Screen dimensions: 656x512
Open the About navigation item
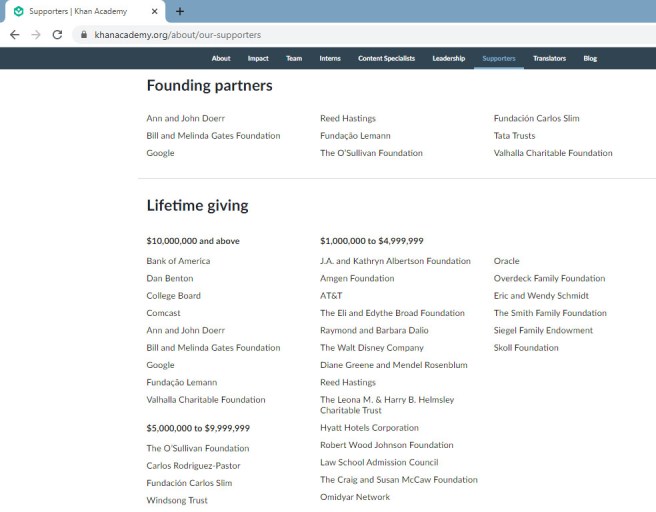[221, 58]
